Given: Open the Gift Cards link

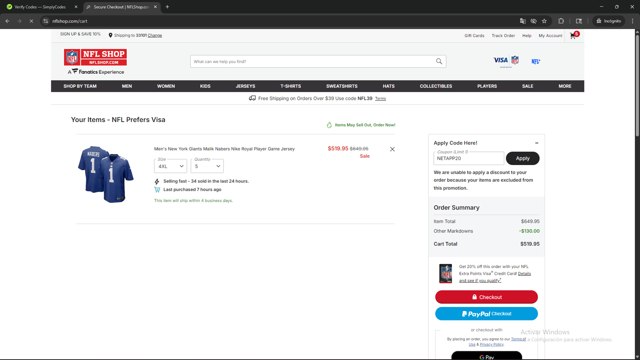Looking at the screenshot, I should 474,36.
